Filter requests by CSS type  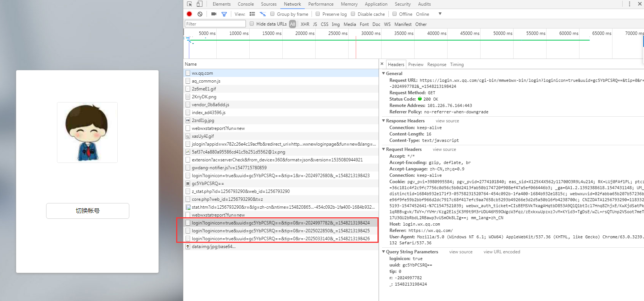pyautogui.click(x=325, y=24)
